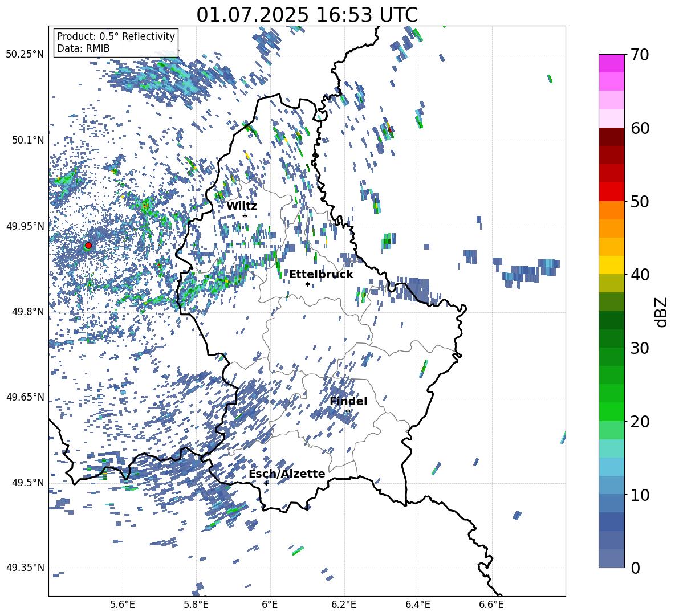Click the 50.1°N latitude label
Viewport: 675px width, 616px height.
point(27,140)
